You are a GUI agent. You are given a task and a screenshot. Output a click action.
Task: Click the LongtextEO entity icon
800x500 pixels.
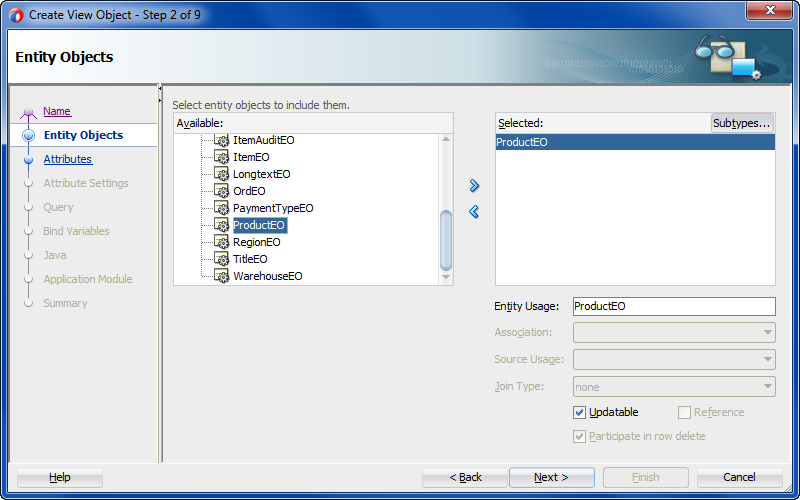221,174
